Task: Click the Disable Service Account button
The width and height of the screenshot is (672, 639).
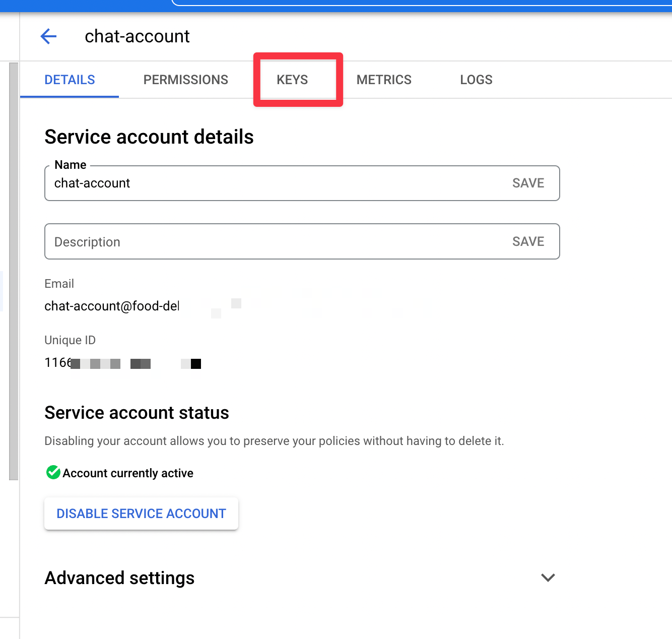Action: [141, 514]
